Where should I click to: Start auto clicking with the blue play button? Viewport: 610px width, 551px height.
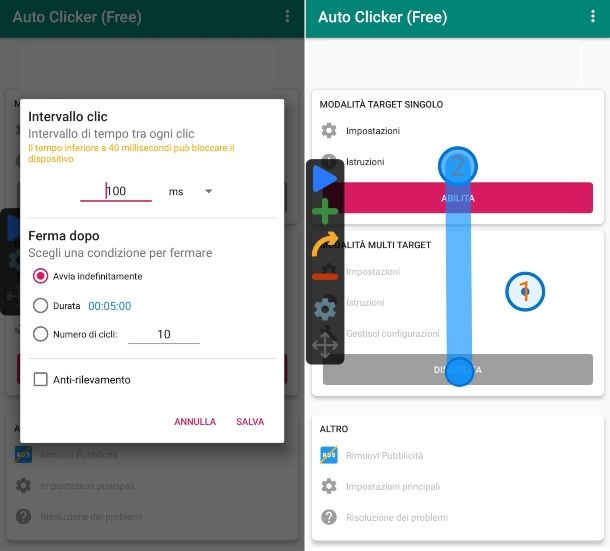(324, 179)
